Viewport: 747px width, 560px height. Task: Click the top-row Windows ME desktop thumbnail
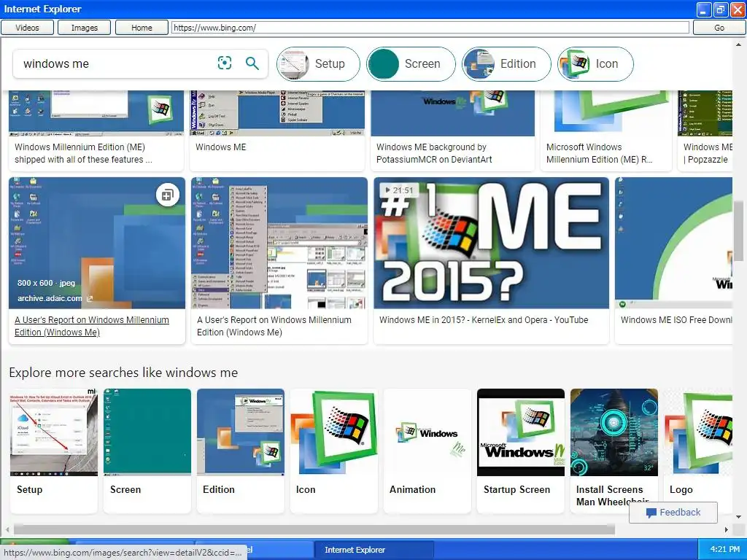pos(277,113)
